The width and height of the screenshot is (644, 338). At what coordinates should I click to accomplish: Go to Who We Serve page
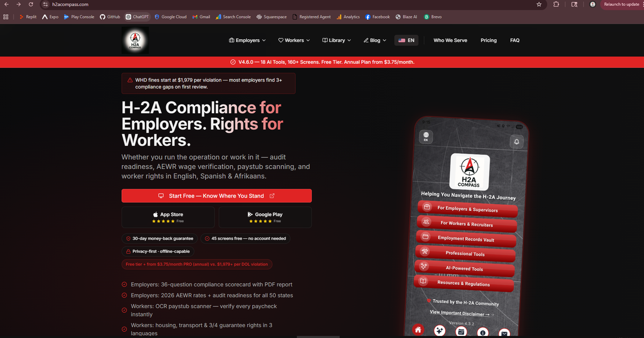pyautogui.click(x=450, y=40)
